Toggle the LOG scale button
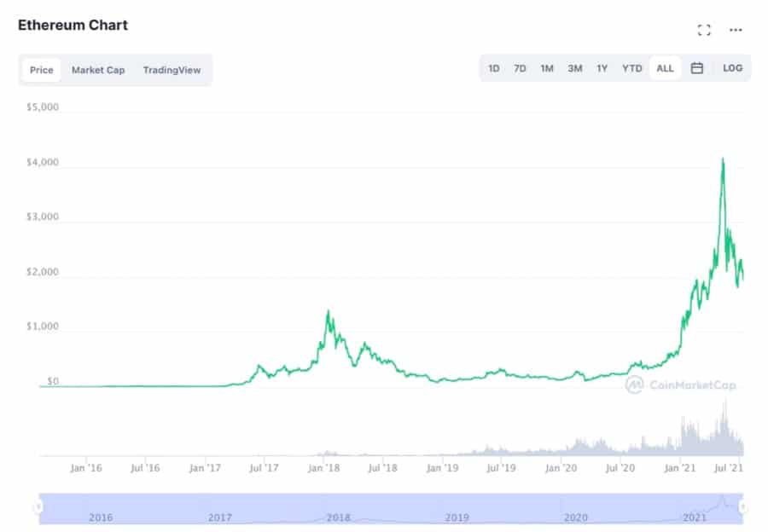The image size is (768, 532). point(732,68)
